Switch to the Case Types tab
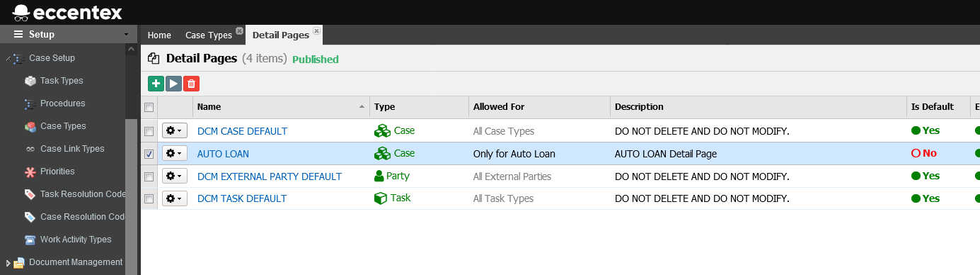The height and width of the screenshot is (275, 980). [x=209, y=35]
